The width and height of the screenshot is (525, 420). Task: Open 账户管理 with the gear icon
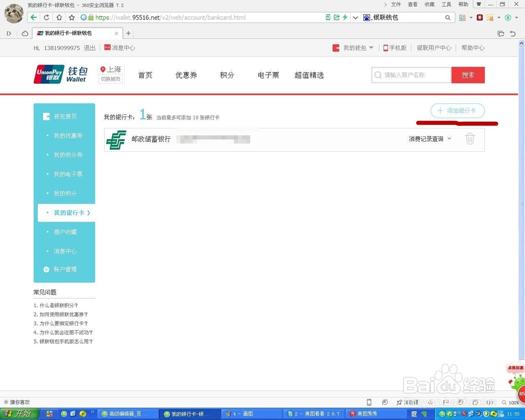tap(60, 269)
